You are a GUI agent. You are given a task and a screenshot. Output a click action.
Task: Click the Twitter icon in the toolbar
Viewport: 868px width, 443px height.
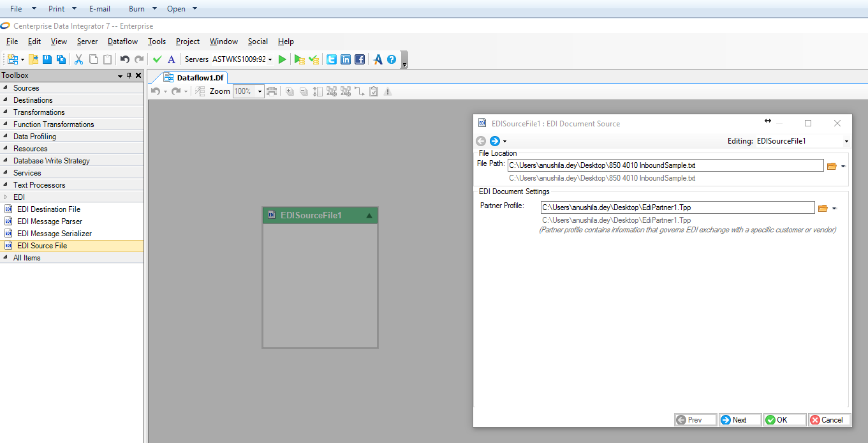332,59
